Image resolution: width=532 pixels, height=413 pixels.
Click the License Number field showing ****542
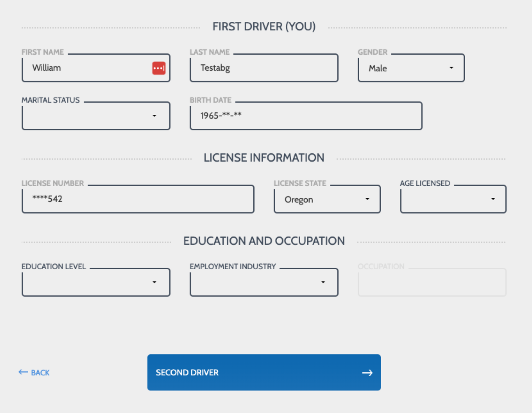138,199
